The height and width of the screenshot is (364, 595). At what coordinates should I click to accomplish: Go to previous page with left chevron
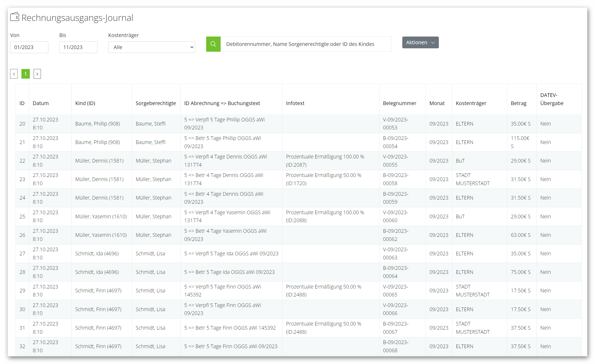(14, 74)
